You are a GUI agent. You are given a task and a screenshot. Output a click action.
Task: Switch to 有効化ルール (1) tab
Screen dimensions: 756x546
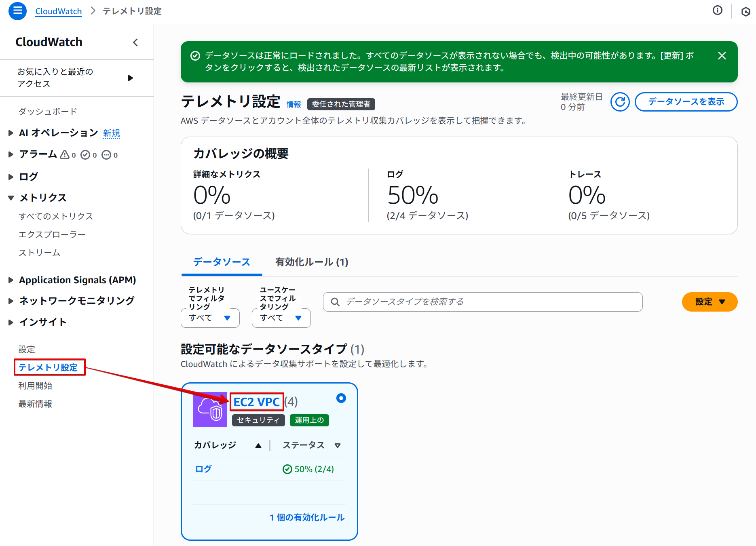click(312, 262)
